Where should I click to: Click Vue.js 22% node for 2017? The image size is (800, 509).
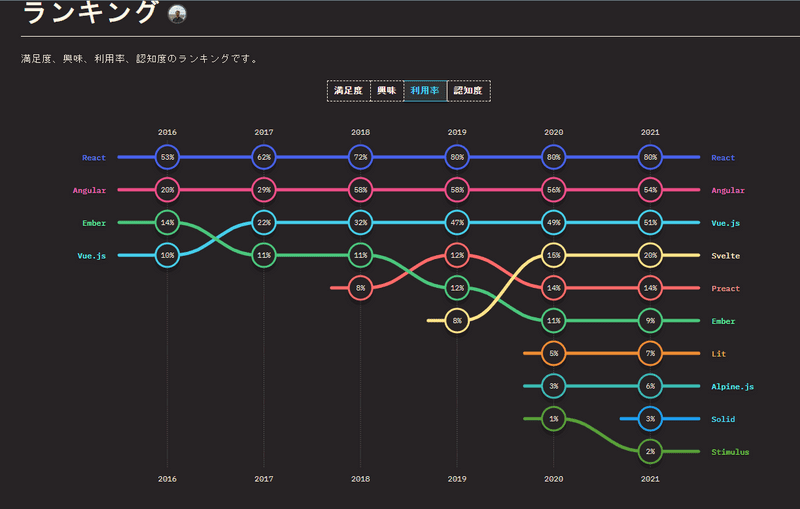264,222
